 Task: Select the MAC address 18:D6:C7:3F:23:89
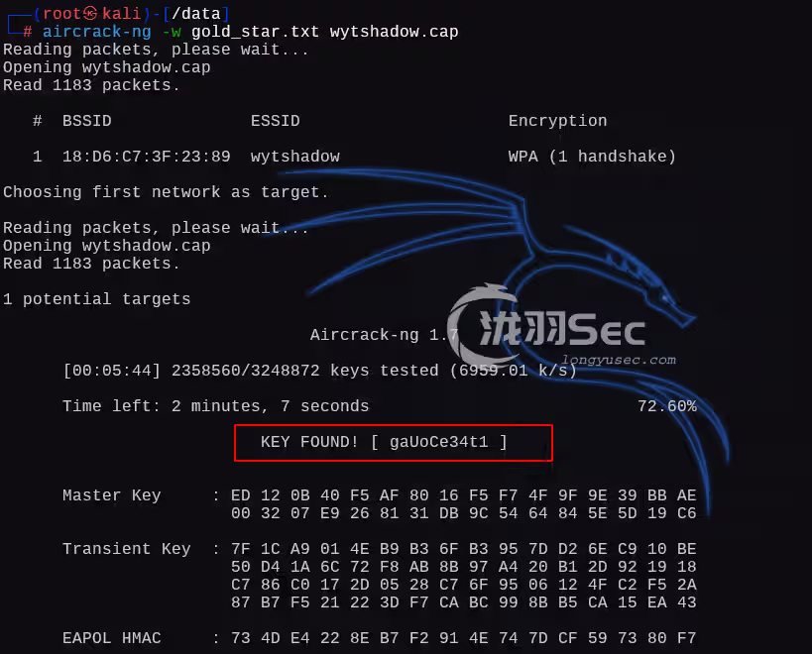pyautogui.click(x=147, y=157)
